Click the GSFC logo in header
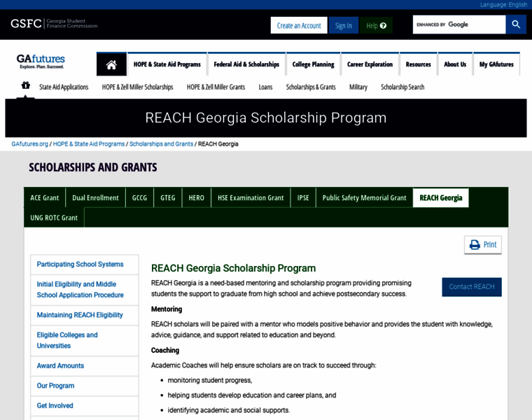 tap(54, 23)
